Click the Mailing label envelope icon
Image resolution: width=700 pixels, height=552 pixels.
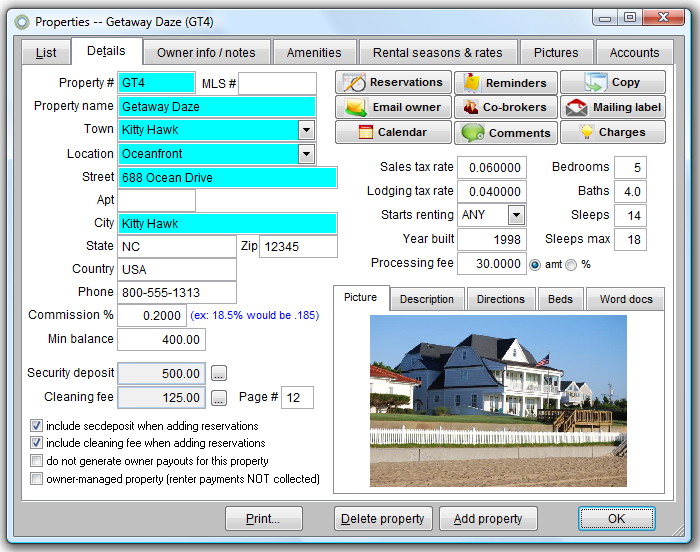point(576,107)
